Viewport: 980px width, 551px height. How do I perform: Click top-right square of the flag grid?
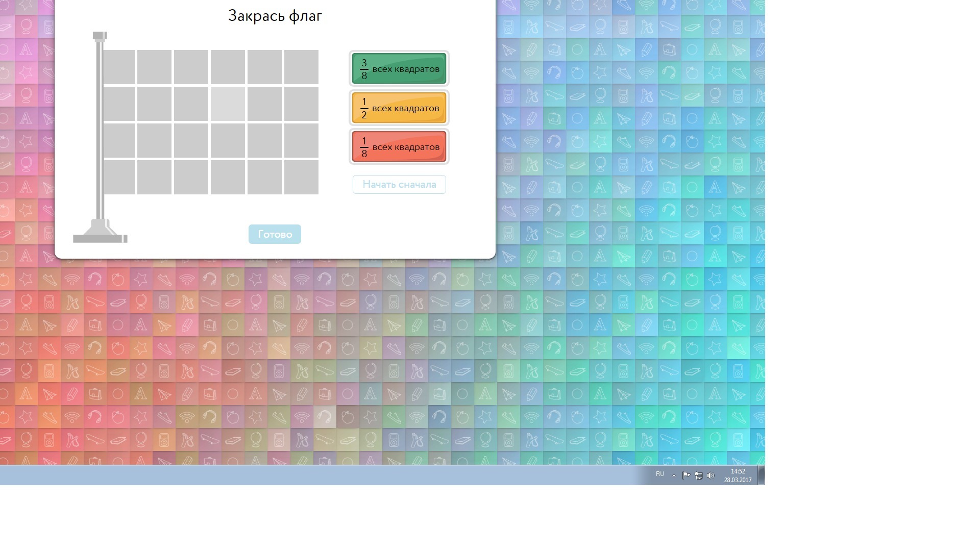click(301, 67)
